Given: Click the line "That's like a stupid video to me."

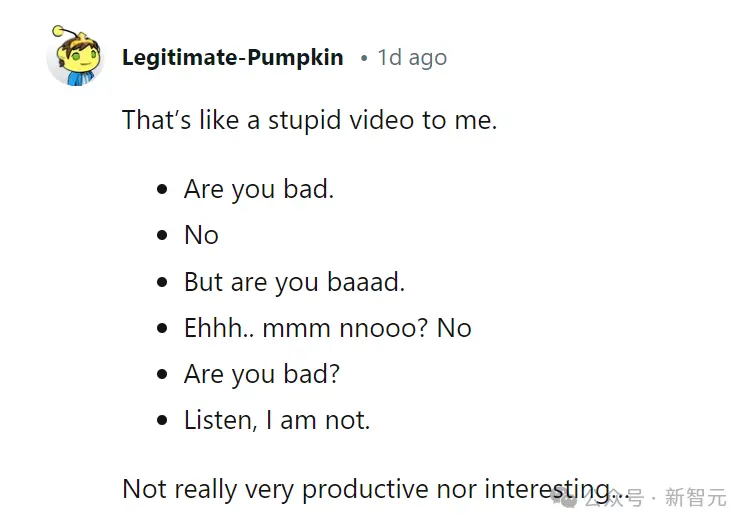Looking at the screenshot, I should [309, 120].
